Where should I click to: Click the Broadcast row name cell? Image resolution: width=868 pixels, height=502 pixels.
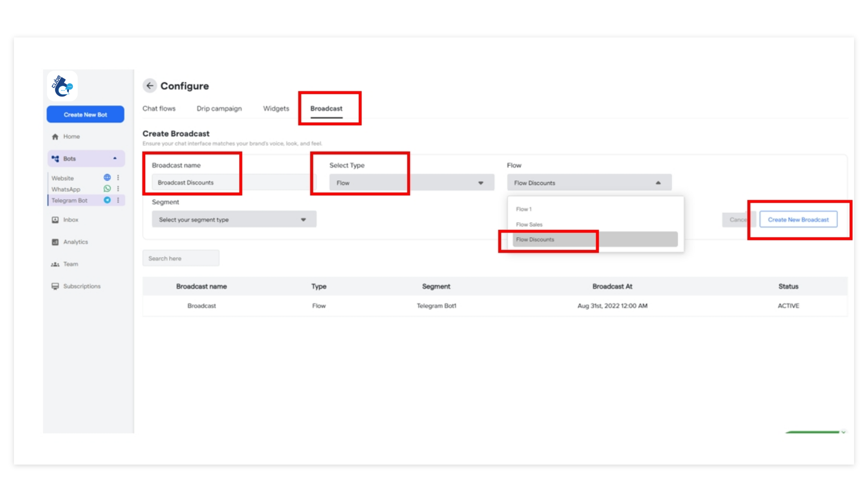[201, 306]
